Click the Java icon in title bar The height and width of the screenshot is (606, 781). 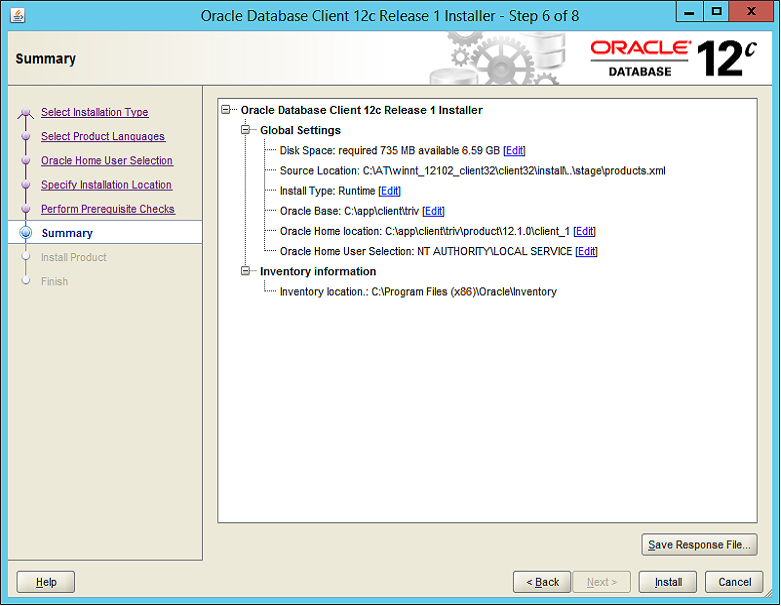19,16
